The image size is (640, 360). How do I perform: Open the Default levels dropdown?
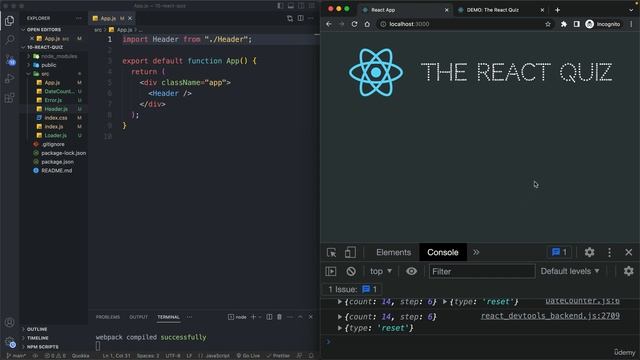(x=570, y=271)
